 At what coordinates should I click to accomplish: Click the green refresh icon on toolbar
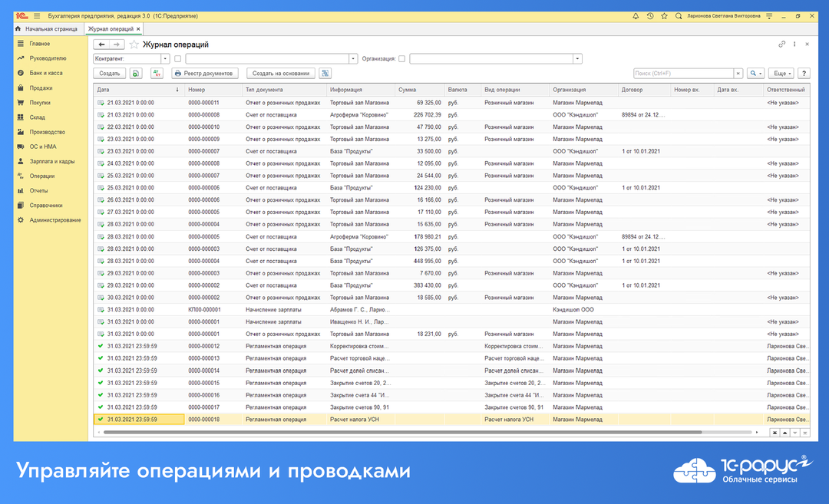136,72
